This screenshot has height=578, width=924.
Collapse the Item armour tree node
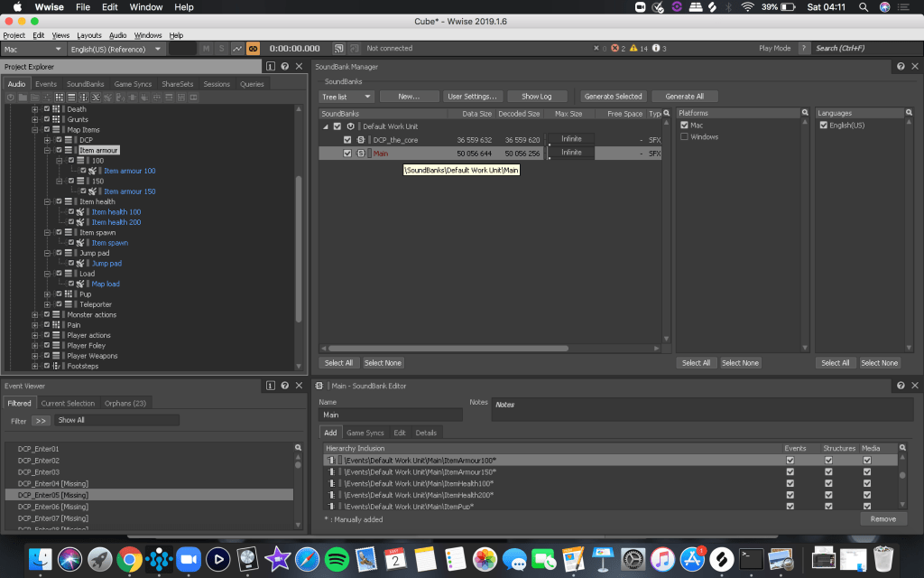coord(46,150)
